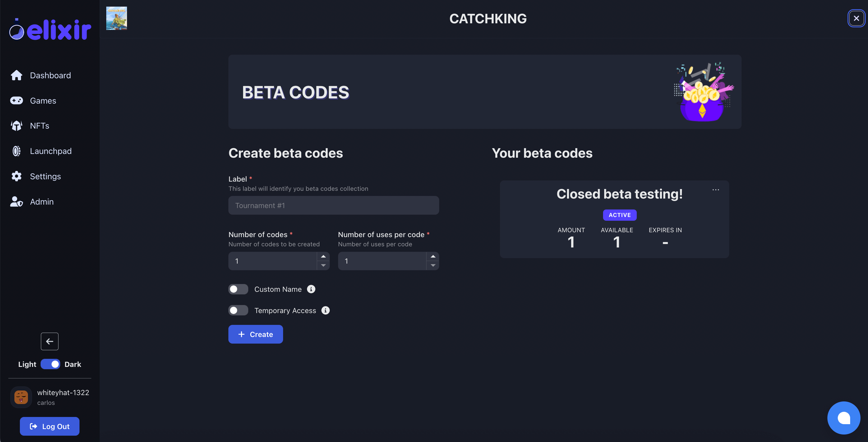Click the Admin user shield icon
The width and height of the screenshot is (868, 442).
tap(16, 202)
